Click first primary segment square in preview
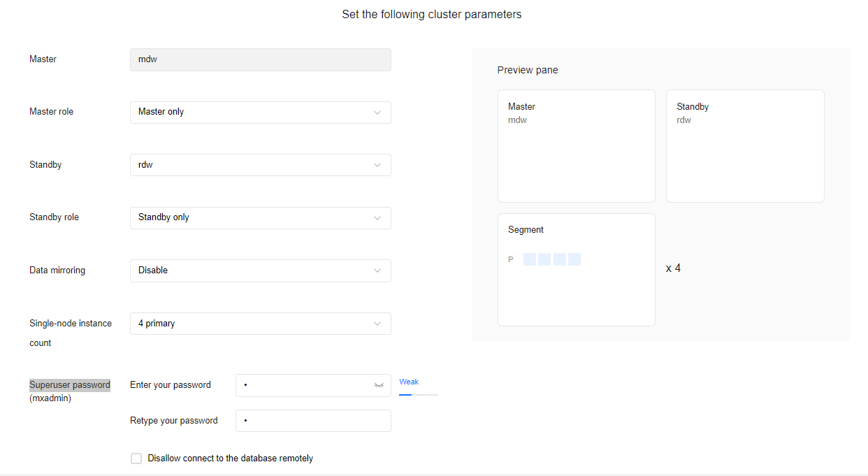Viewport: 868px width, 476px height. click(x=530, y=259)
